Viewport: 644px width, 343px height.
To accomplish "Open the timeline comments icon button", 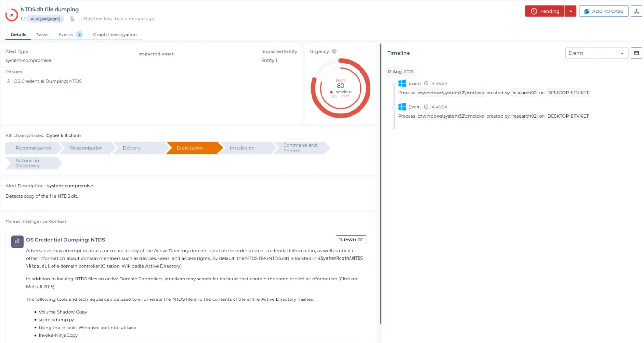I will pos(636,53).
